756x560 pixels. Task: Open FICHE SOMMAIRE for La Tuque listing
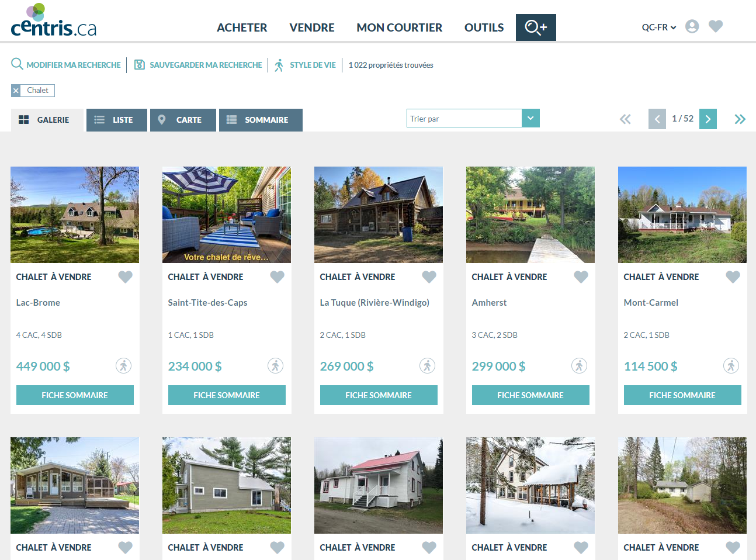coord(378,395)
